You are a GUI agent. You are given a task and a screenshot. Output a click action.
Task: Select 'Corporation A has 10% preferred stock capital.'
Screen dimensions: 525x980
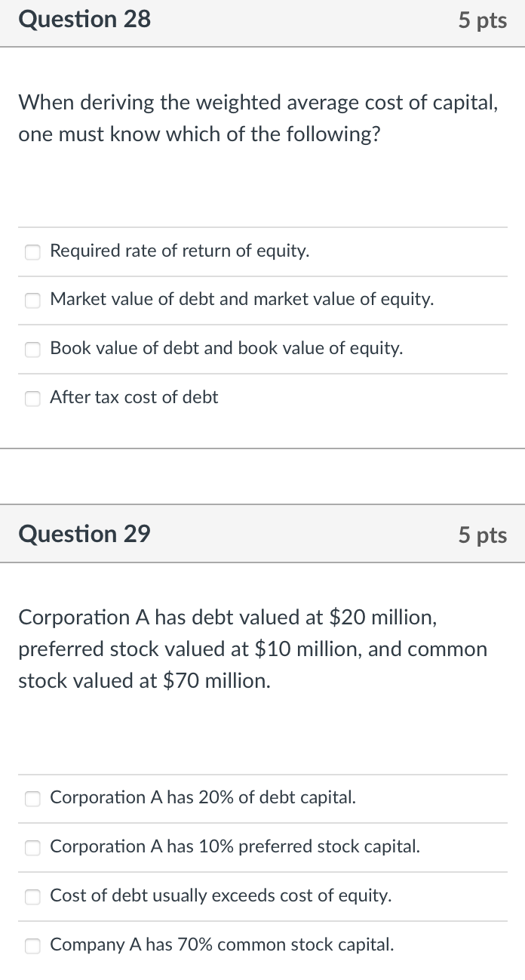32,847
